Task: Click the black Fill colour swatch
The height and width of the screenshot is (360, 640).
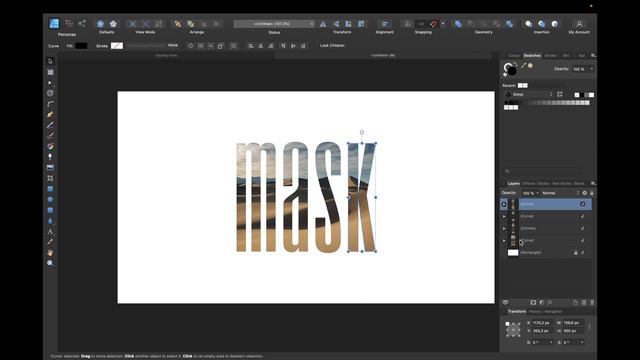Action: 81,46
